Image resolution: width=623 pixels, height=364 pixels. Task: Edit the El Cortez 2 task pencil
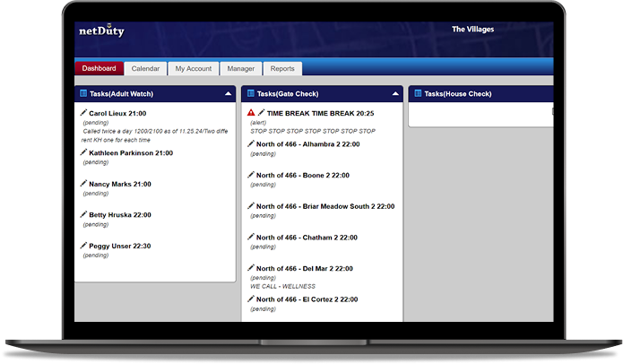[251, 299]
